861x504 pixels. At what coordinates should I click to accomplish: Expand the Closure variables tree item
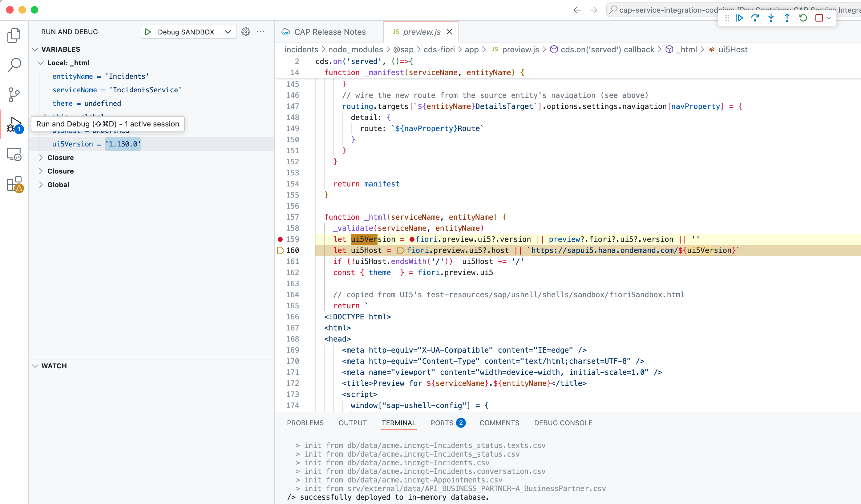(41, 157)
